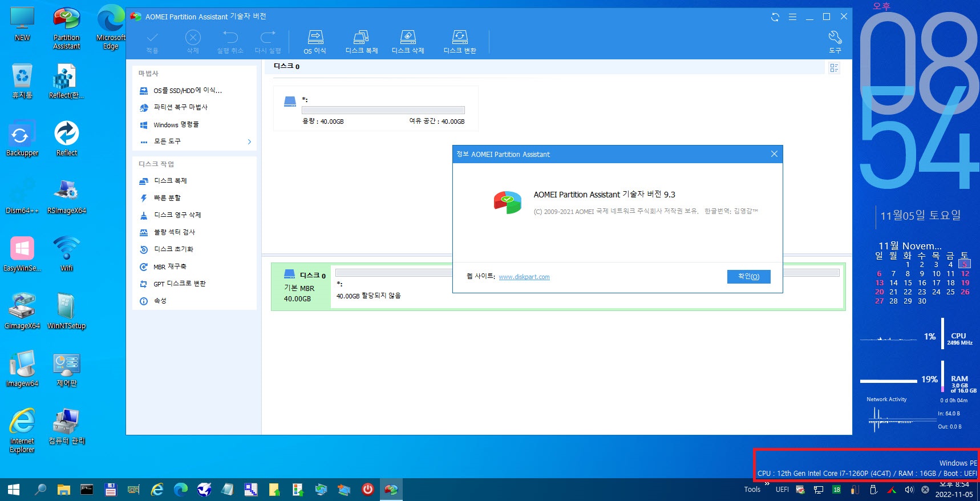Open the Backupper desktop icon
980x501 pixels.
(x=22, y=138)
